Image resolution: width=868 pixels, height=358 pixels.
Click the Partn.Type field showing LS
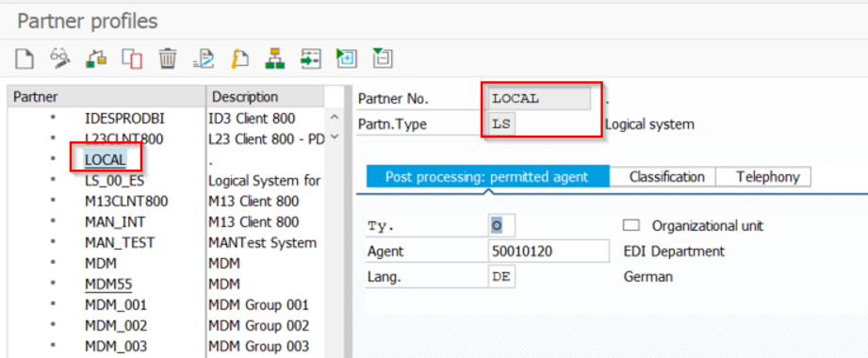pos(501,124)
